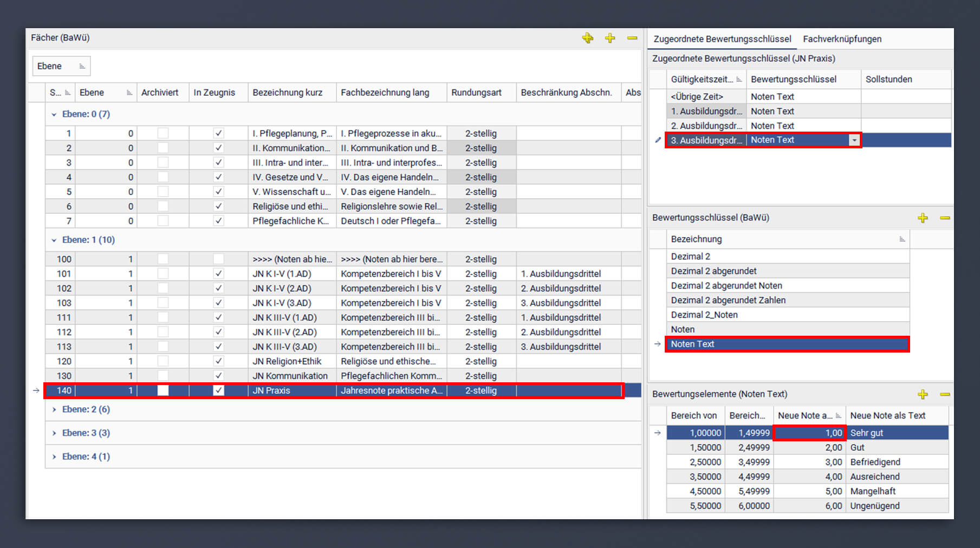This screenshot has height=548, width=980.
Task: Click the Neue Note a... column header
Action: 809,415
